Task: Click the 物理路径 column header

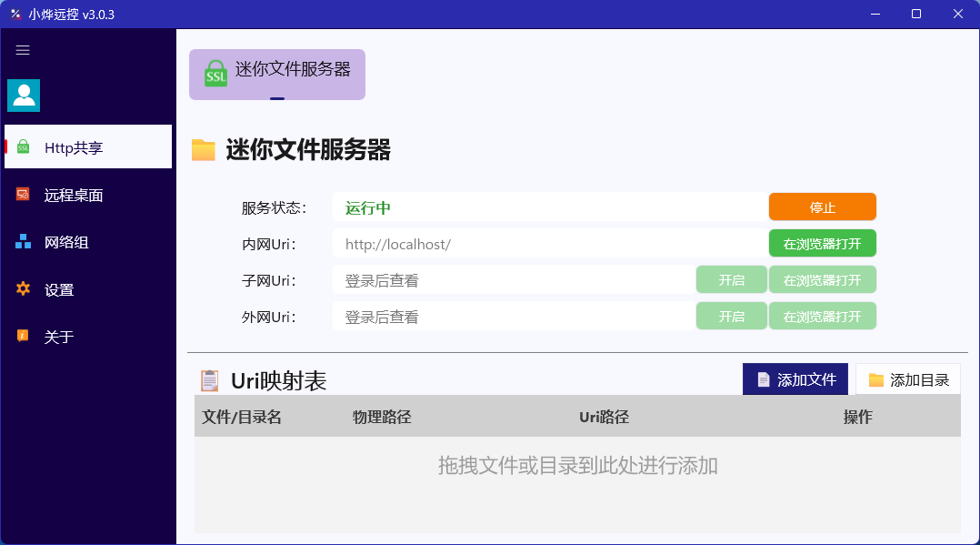Action: click(x=382, y=417)
